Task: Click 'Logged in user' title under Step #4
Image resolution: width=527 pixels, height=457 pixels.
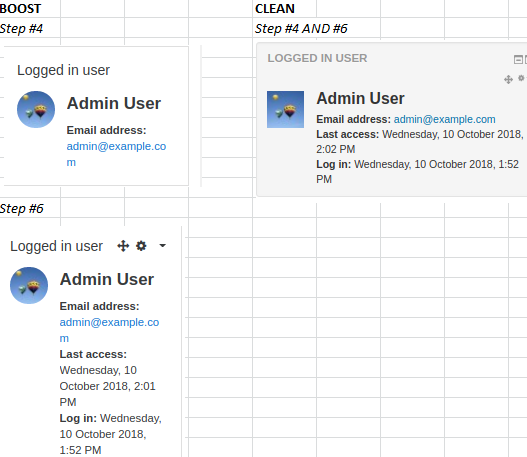Action: point(63,70)
